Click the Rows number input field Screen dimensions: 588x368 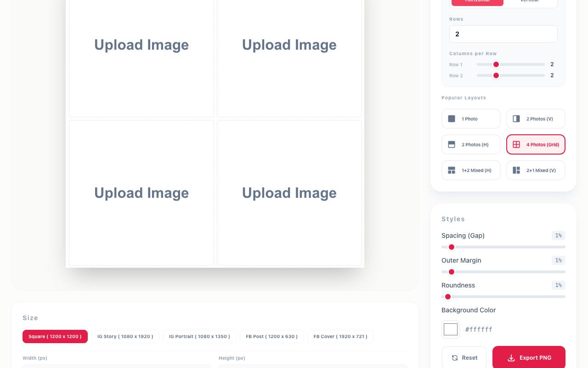(503, 34)
